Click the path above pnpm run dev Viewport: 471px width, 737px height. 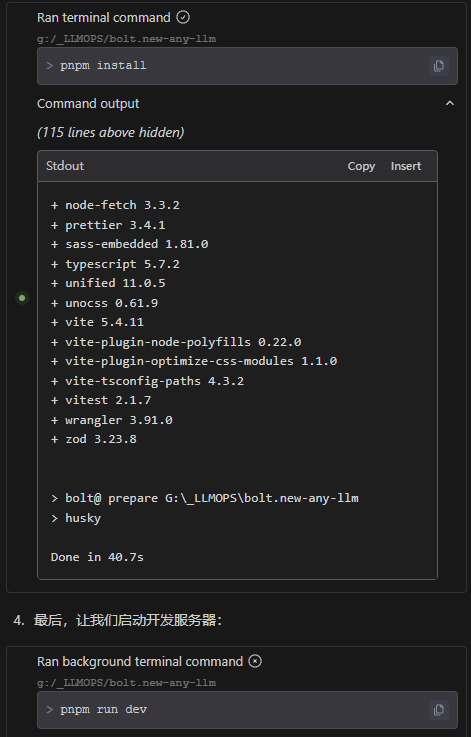[x=126, y=682]
